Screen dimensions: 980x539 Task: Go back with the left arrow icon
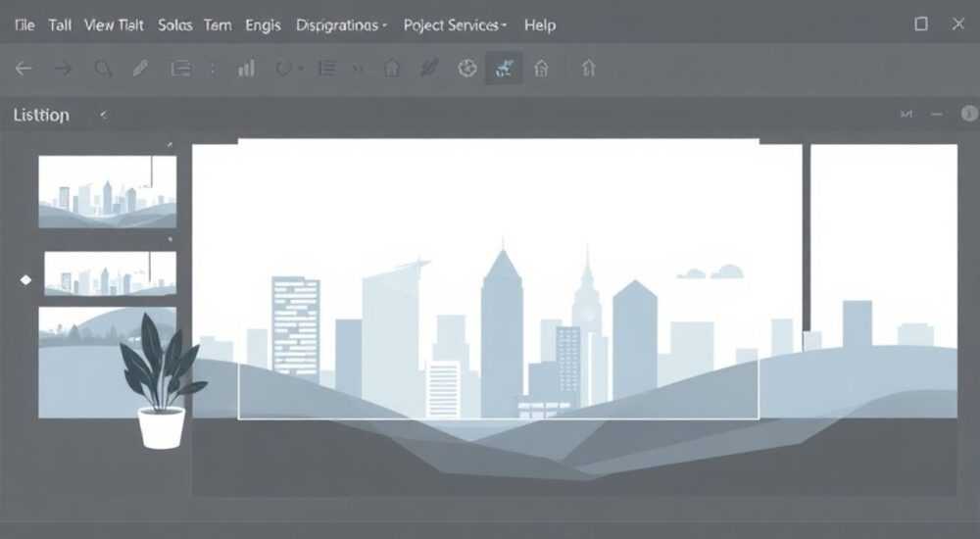coord(24,69)
